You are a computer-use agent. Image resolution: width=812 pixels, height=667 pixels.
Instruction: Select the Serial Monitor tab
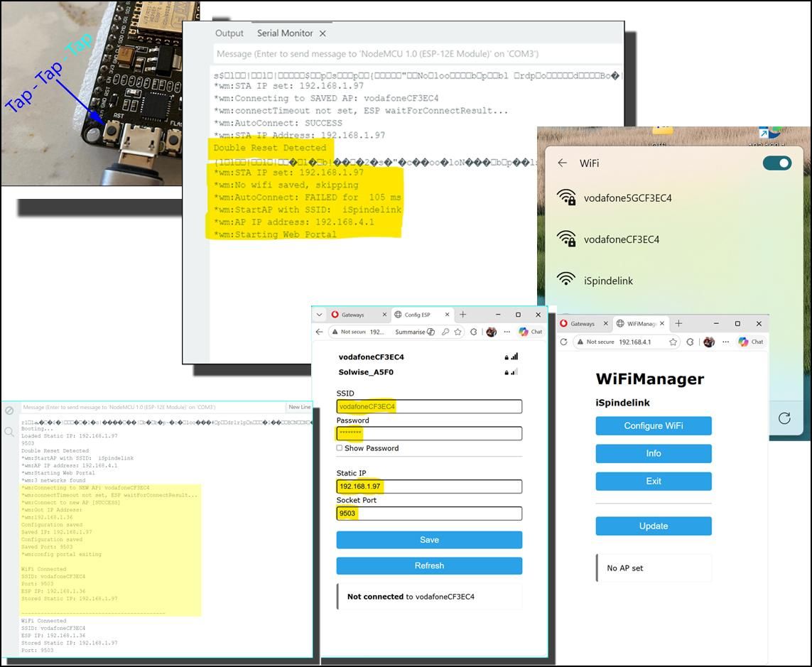click(285, 33)
